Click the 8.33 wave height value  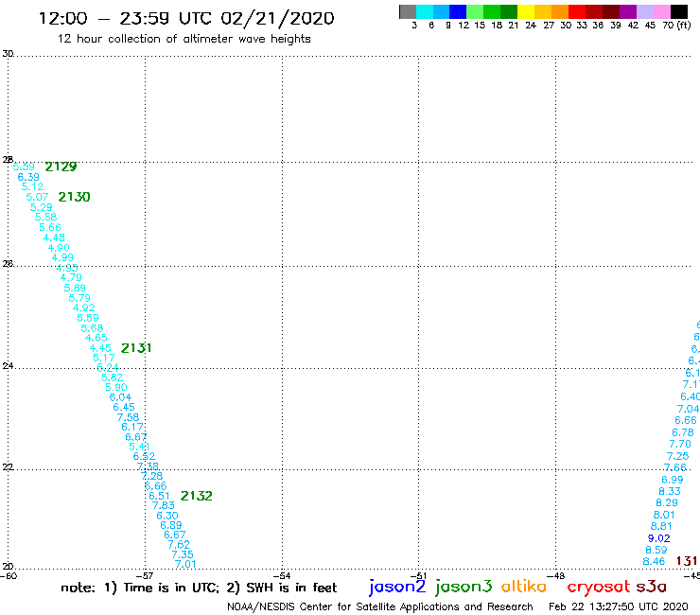pyautogui.click(x=670, y=491)
